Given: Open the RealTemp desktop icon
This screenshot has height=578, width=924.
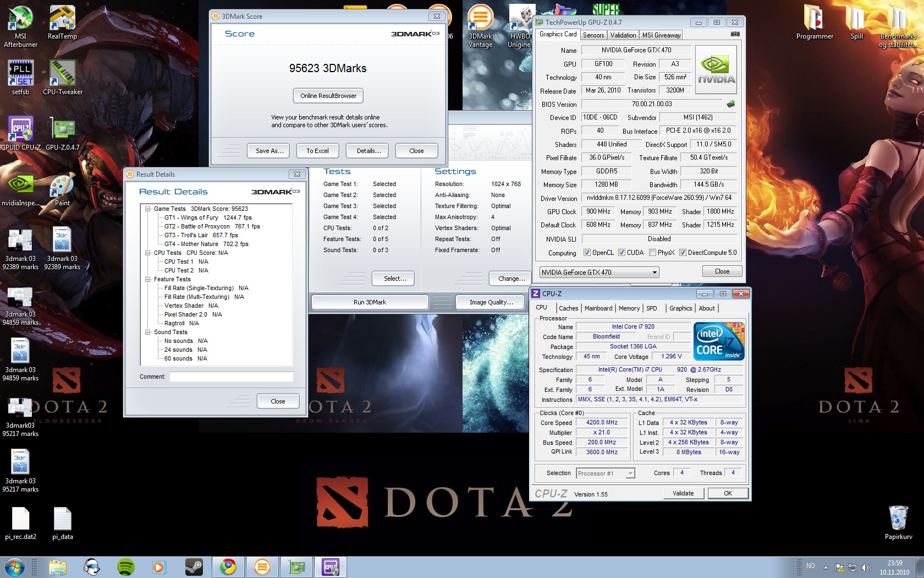Looking at the screenshot, I should [62, 22].
